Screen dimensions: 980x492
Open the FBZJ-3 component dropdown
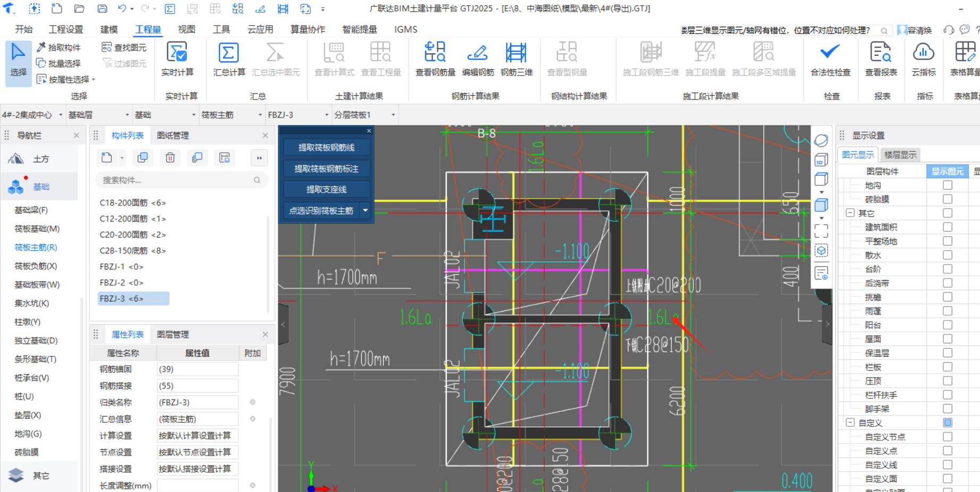click(x=298, y=115)
